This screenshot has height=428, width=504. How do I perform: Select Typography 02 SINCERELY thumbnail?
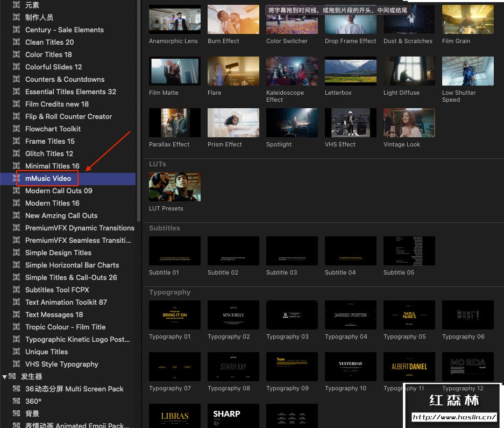[233, 315]
